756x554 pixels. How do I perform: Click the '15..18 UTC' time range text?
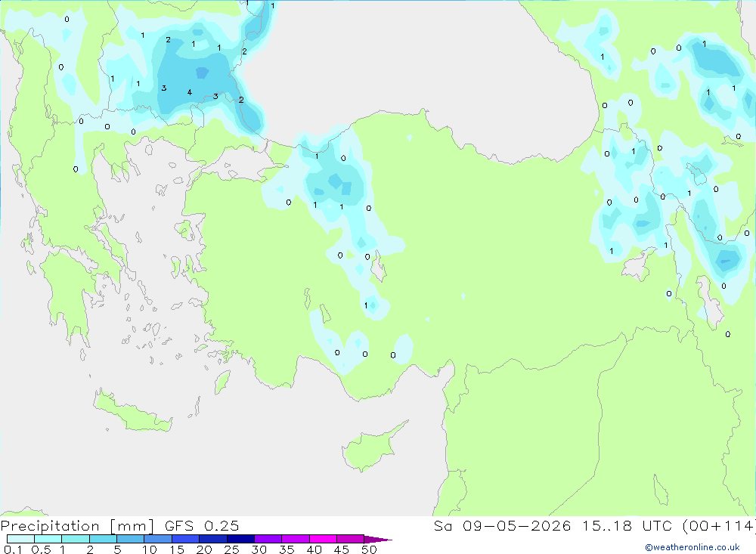pyautogui.click(x=626, y=526)
